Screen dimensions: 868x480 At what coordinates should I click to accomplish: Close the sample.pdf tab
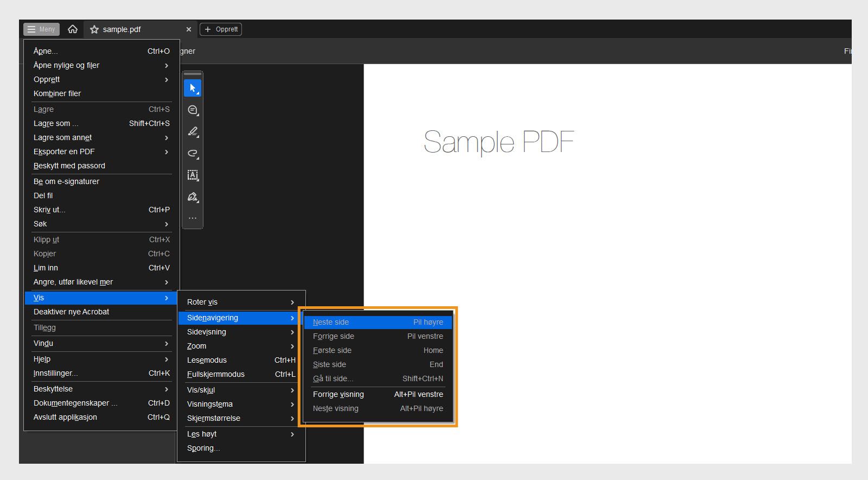pyautogui.click(x=189, y=29)
